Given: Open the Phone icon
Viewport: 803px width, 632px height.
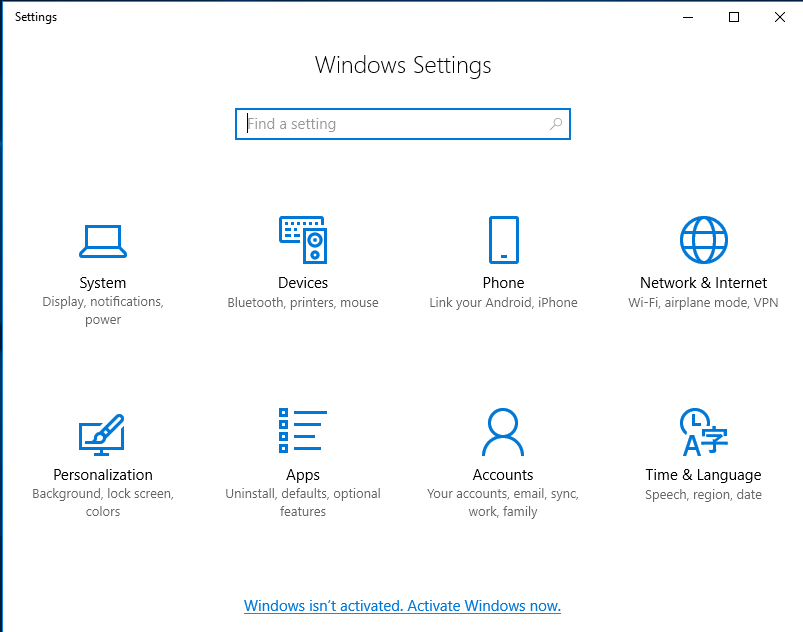Looking at the screenshot, I should (503, 240).
